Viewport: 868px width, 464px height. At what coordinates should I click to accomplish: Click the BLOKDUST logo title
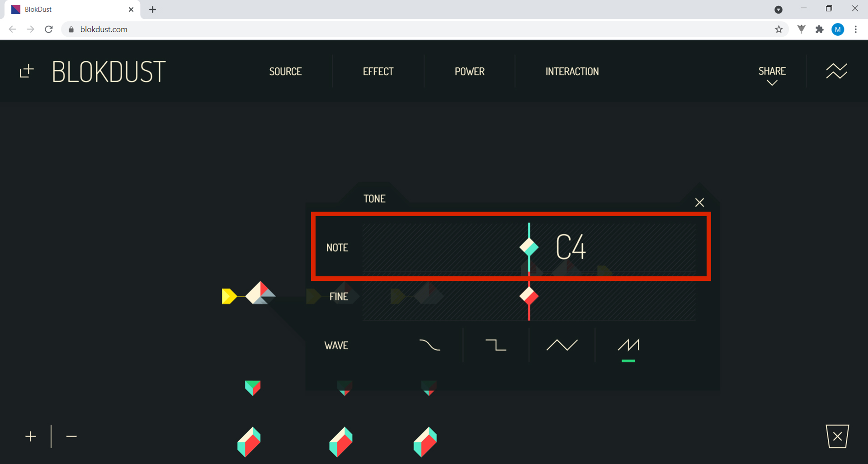(109, 71)
